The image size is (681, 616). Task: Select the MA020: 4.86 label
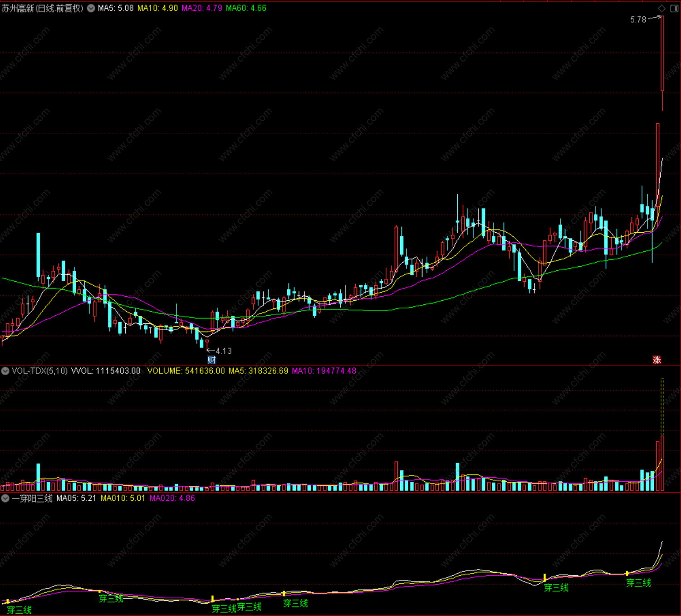(x=172, y=499)
